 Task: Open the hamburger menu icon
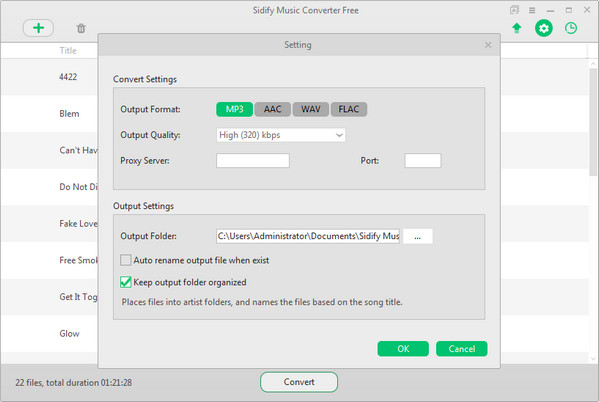coord(532,10)
